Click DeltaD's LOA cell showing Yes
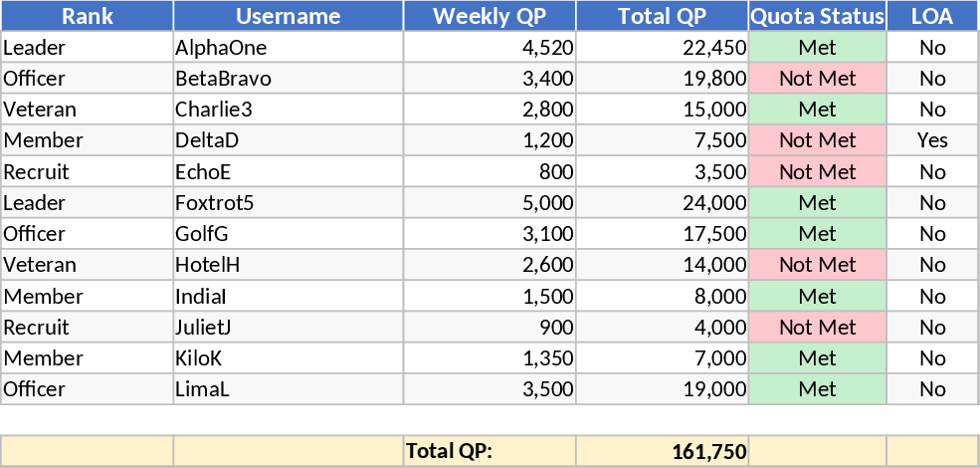The width and height of the screenshot is (980, 468). pyautogui.click(x=932, y=140)
